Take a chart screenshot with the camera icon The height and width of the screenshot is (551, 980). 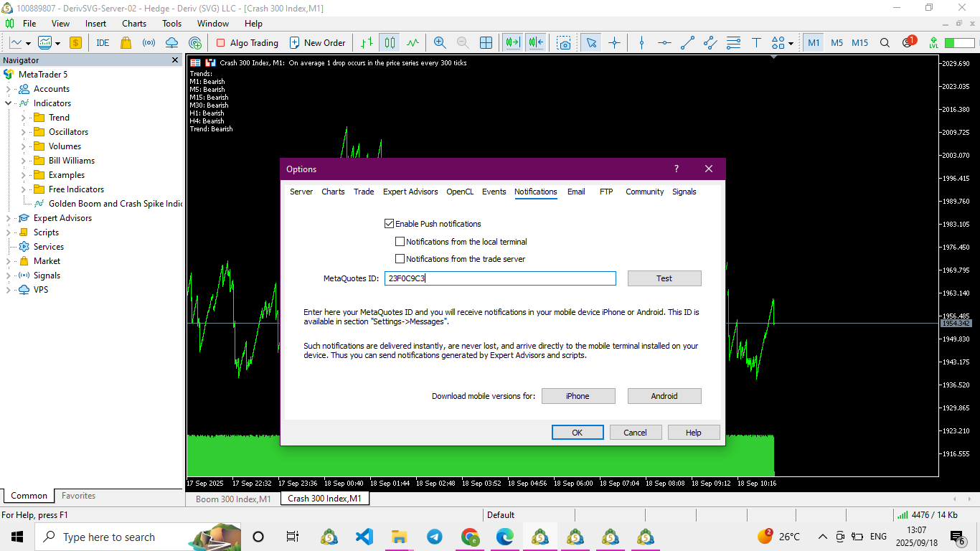(x=565, y=43)
